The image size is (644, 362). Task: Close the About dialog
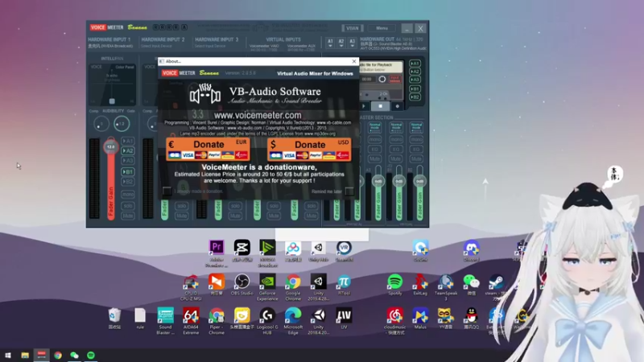click(x=354, y=61)
